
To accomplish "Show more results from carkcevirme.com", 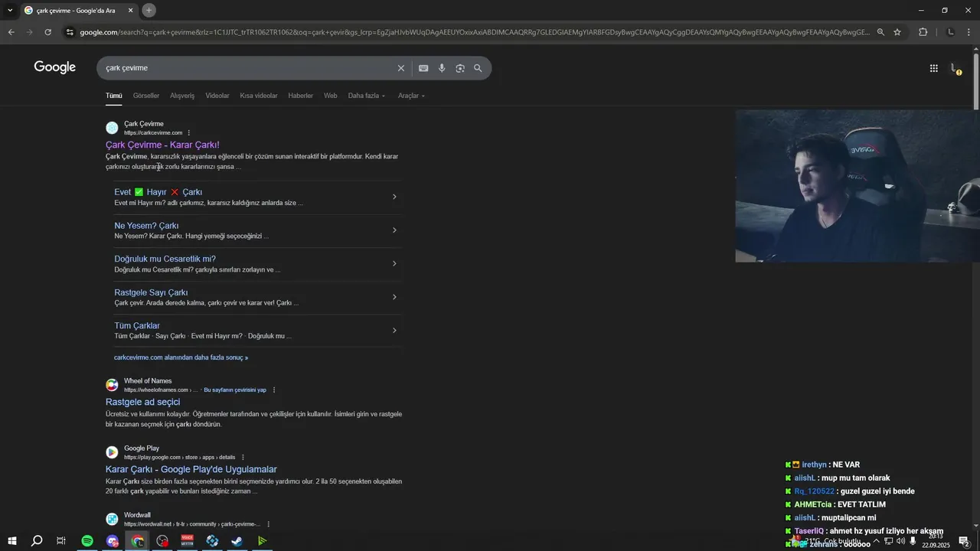I will tap(181, 357).
